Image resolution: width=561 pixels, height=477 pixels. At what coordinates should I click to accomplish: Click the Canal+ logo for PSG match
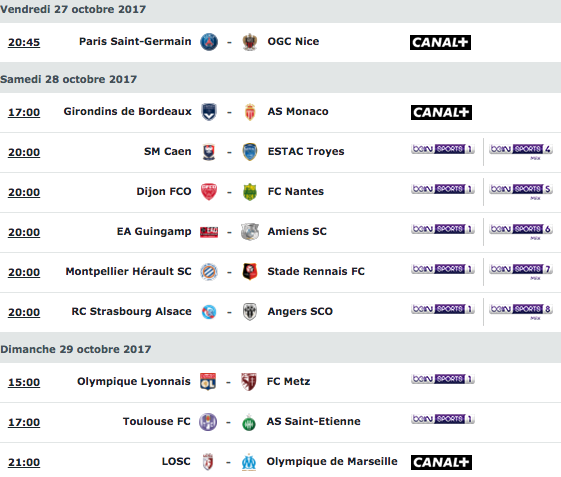pos(440,42)
